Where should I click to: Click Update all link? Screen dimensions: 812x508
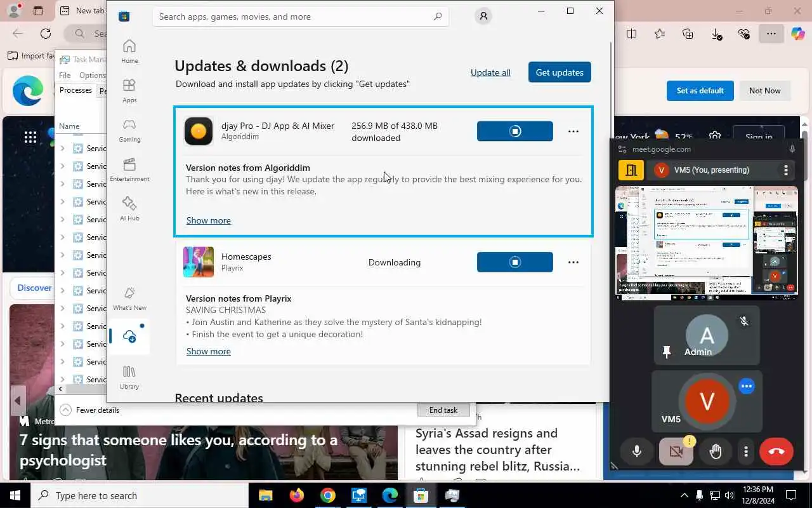click(x=490, y=72)
